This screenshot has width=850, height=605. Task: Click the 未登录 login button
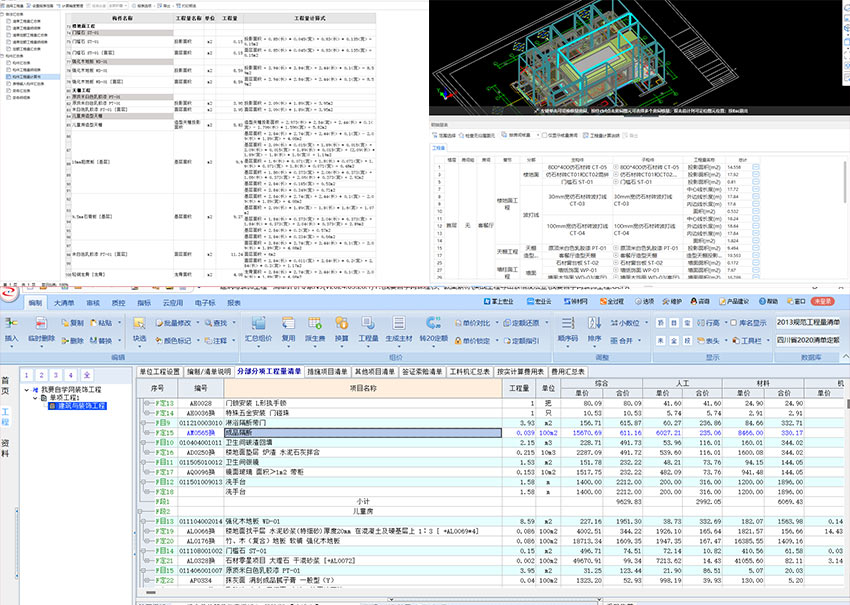tap(822, 301)
